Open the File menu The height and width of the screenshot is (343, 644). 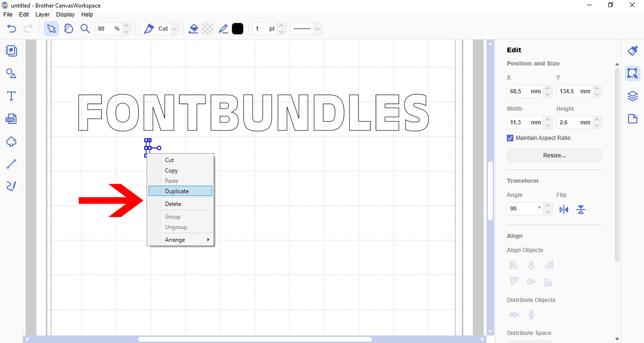click(x=8, y=15)
